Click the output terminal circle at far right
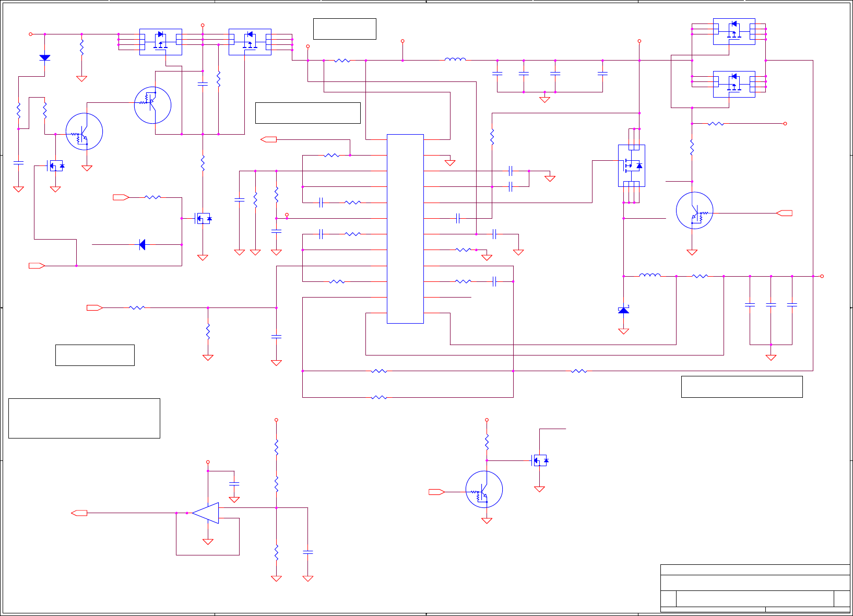 pos(822,276)
